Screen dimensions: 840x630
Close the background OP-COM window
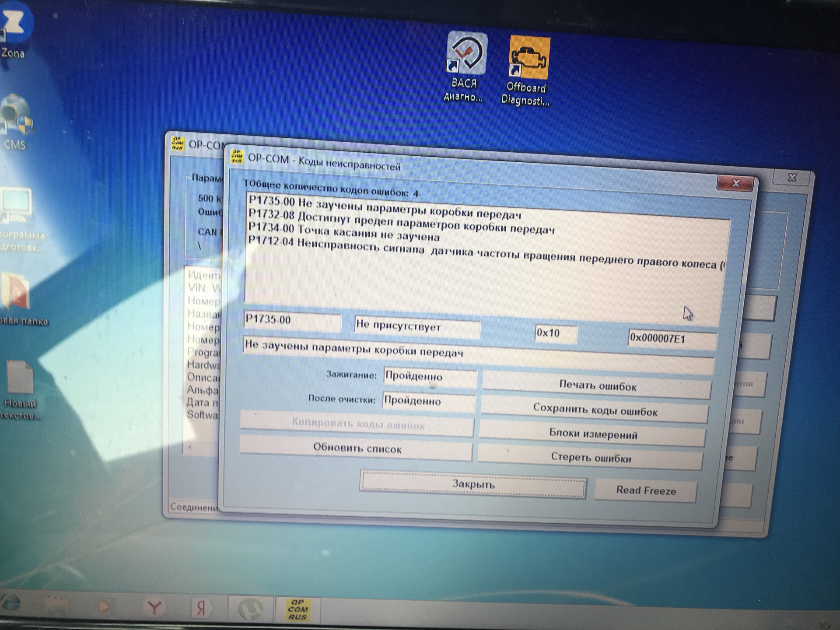click(x=792, y=177)
